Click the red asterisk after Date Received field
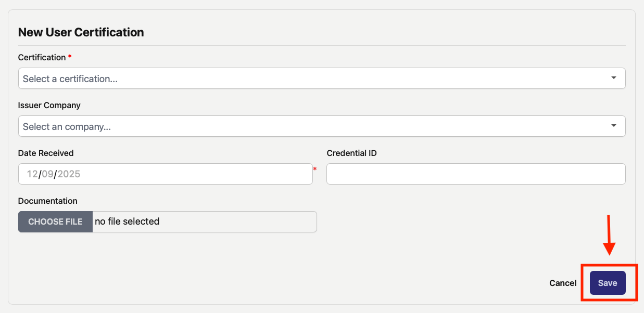The width and height of the screenshot is (644, 313). pyautogui.click(x=314, y=169)
